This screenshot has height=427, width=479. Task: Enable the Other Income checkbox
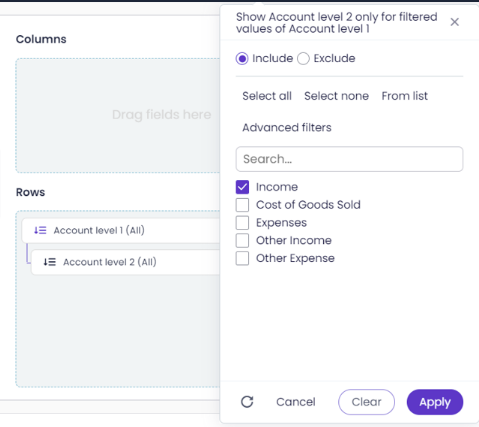click(242, 240)
